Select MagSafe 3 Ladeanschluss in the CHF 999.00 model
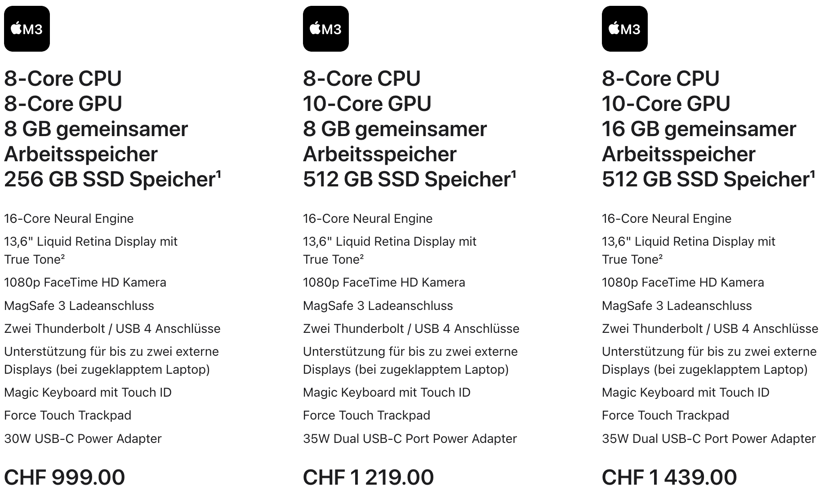 click(x=79, y=306)
